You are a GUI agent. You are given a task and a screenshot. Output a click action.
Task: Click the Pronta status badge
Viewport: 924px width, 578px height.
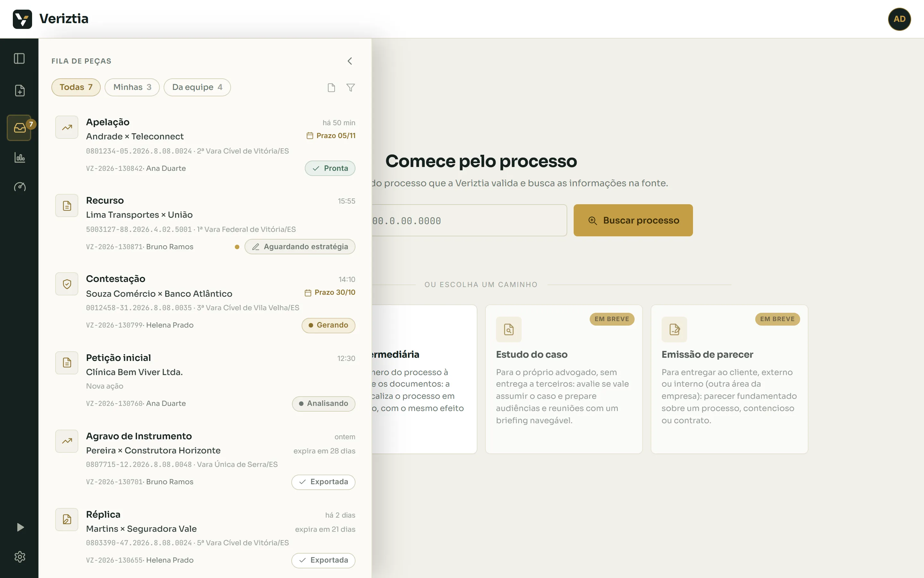click(x=330, y=168)
